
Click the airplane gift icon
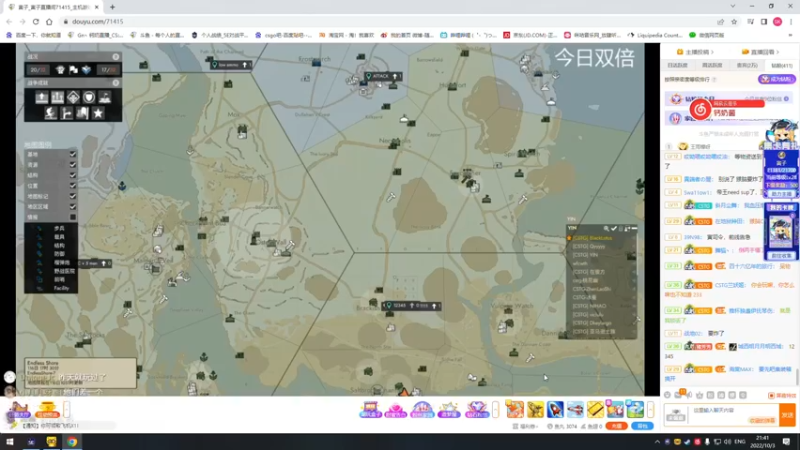[575, 409]
